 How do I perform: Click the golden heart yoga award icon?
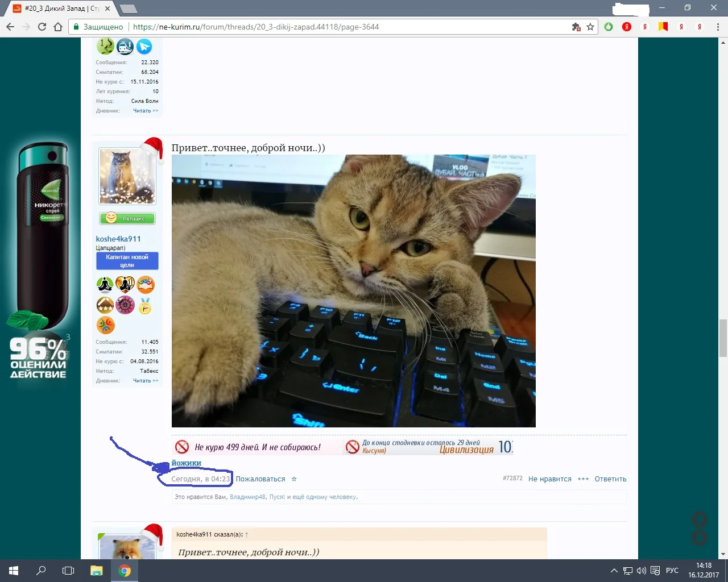tap(125, 284)
